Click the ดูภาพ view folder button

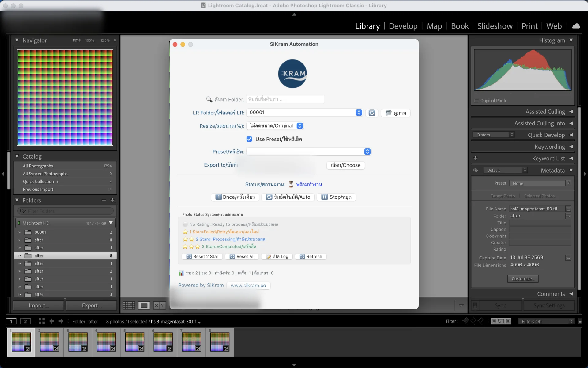pyautogui.click(x=396, y=113)
